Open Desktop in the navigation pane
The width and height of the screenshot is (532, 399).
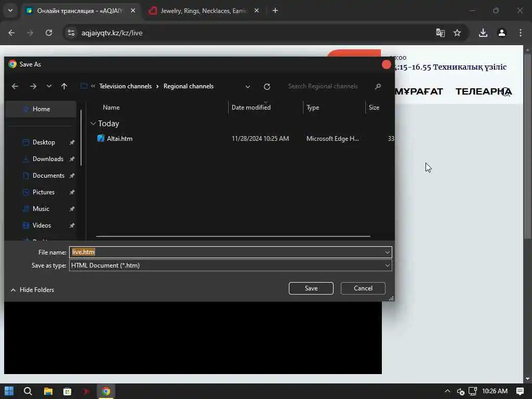click(44, 142)
